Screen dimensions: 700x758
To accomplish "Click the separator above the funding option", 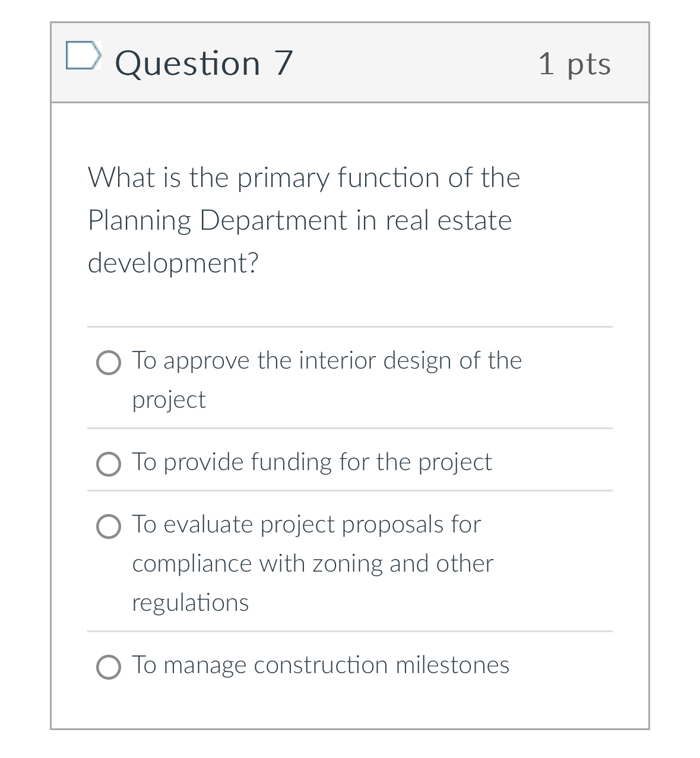I will click(x=349, y=428).
